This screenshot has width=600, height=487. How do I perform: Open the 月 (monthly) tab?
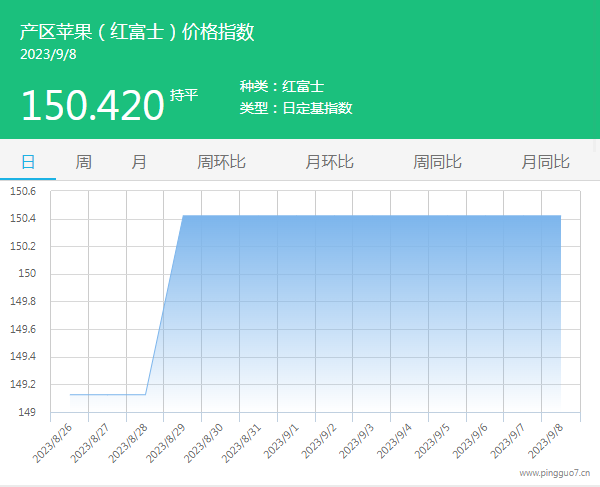(x=139, y=162)
